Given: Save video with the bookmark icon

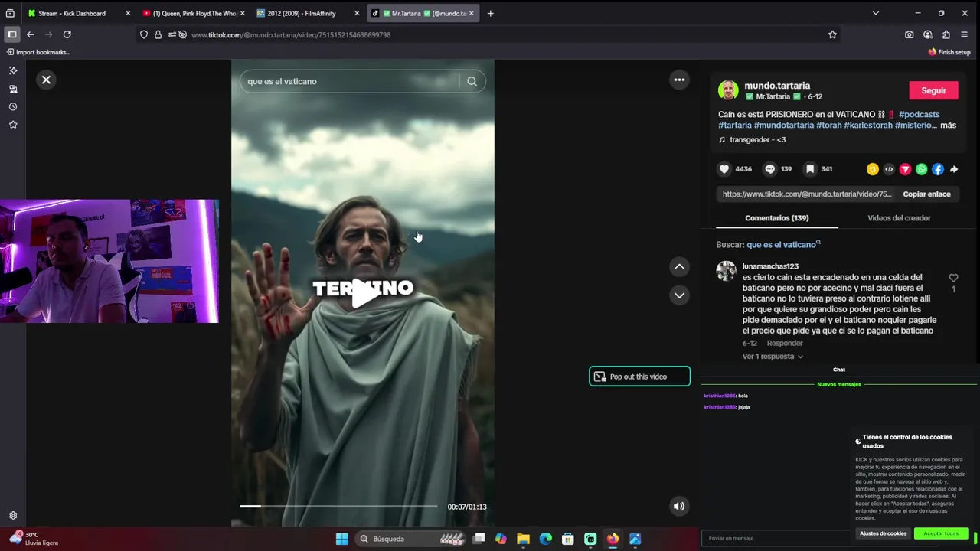Looking at the screenshot, I should click(x=810, y=169).
